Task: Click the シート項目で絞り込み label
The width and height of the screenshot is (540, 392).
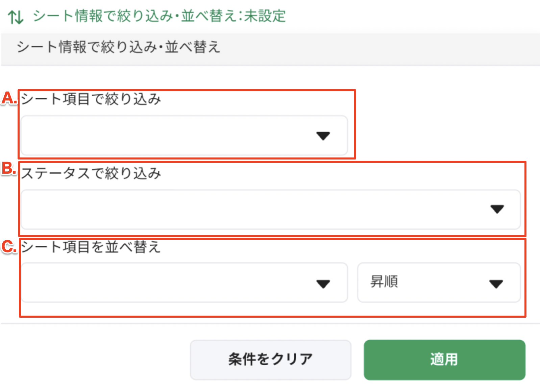Action: pos(91,99)
